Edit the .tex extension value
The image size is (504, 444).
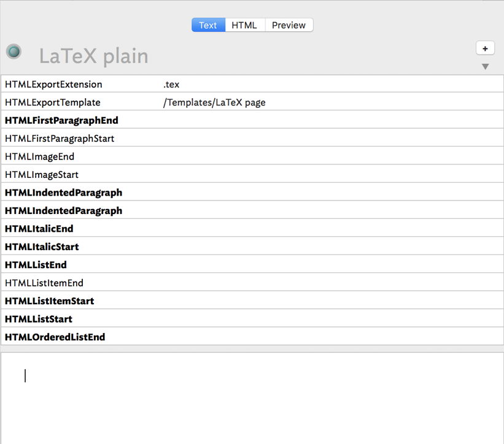[x=171, y=84]
